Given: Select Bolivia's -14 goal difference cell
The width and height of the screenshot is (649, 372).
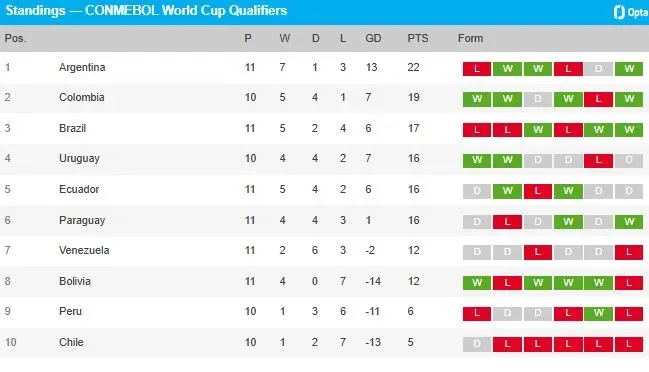Looking at the screenshot, I should point(373,281).
